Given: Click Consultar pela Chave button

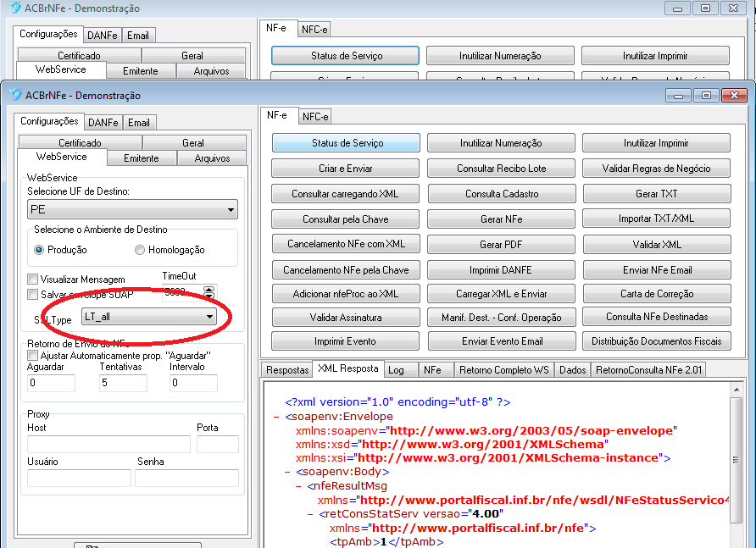Looking at the screenshot, I should (x=346, y=219).
